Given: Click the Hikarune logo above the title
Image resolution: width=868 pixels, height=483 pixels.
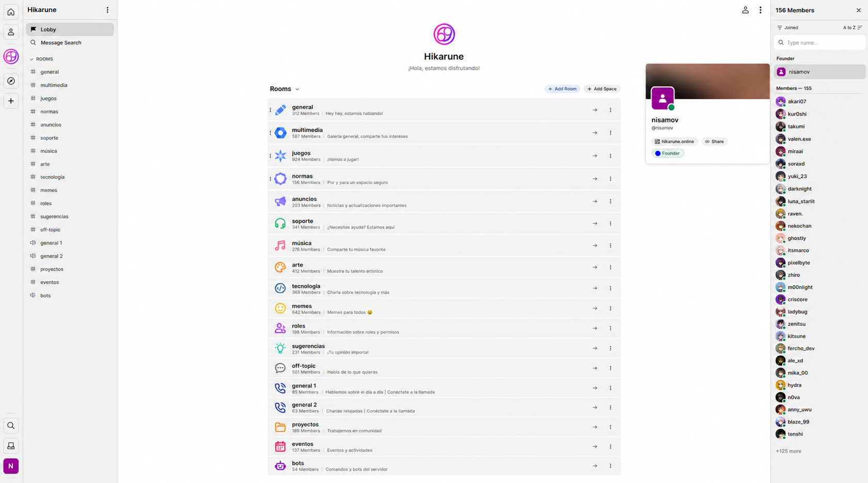Looking at the screenshot, I should pyautogui.click(x=444, y=34).
